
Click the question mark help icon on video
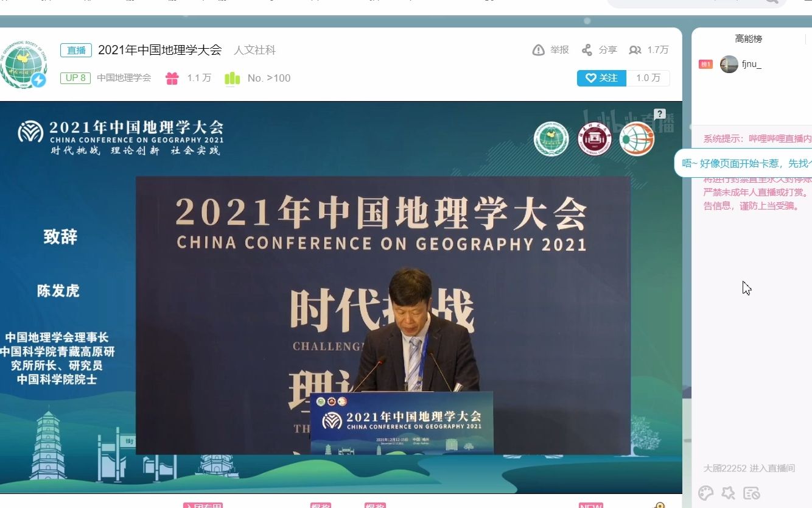pyautogui.click(x=660, y=114)
